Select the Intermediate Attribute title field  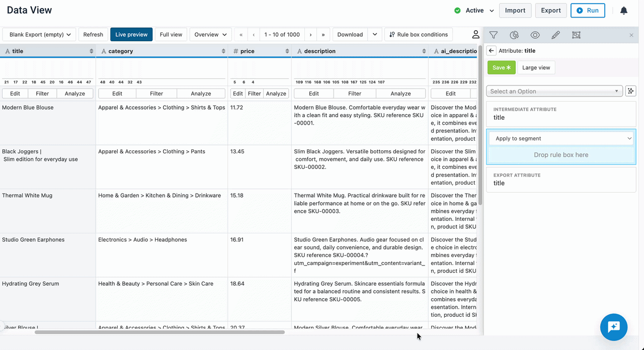(x=561, y=114)
